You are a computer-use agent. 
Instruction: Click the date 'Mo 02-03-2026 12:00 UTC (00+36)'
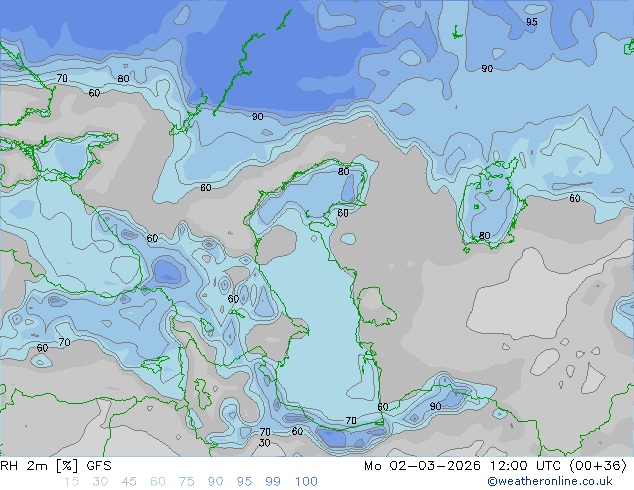[495, 466]
